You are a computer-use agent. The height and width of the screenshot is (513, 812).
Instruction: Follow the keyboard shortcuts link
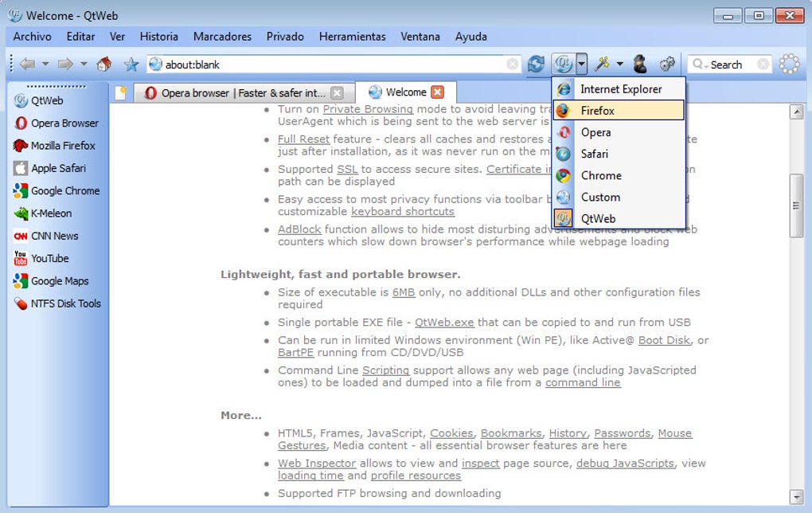pyautogui.click(x=402, y=211)
